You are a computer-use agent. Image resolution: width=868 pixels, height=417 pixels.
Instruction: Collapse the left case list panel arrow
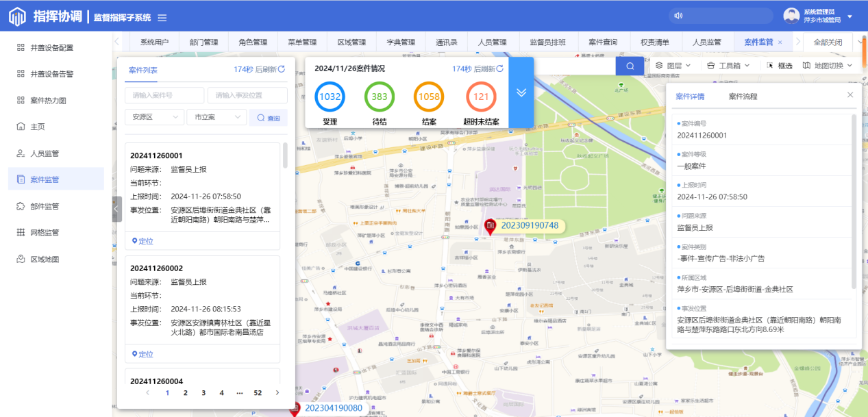(116, 209)
